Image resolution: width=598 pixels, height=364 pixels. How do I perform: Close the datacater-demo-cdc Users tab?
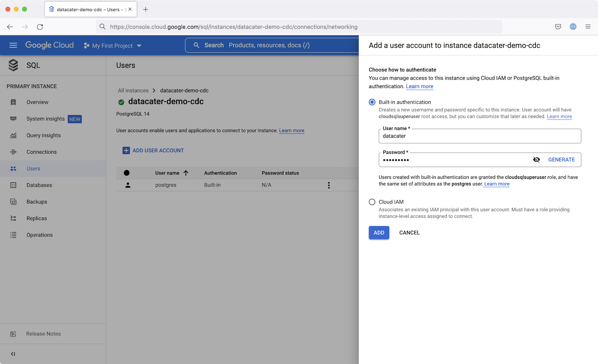click(130, 9)
